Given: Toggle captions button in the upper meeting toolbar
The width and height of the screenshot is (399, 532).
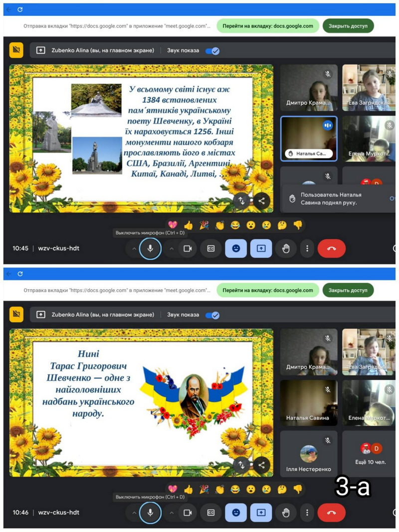Looking at the screenshot, I should pos(210,248).
